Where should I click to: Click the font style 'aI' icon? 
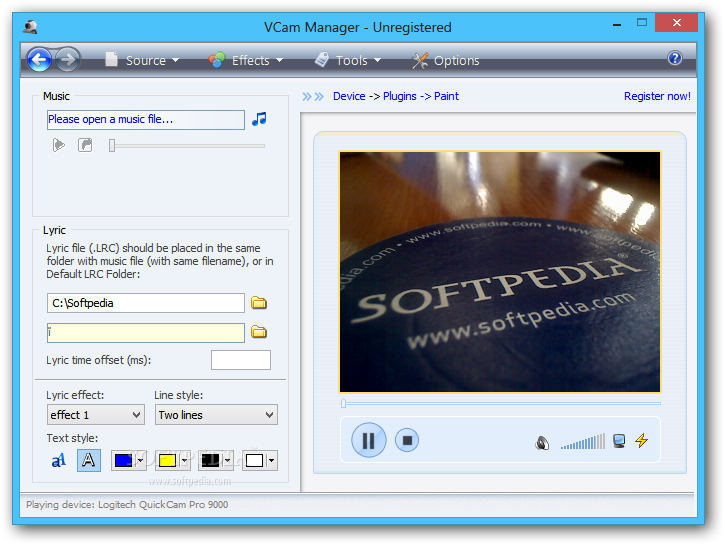point(58,460)
